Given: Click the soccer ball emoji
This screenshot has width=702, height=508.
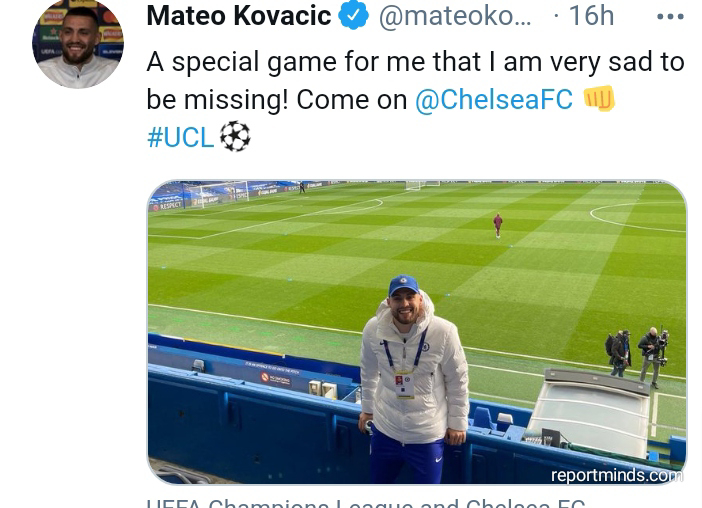Looking at the screenshot, I should click(x=235, y=137).
